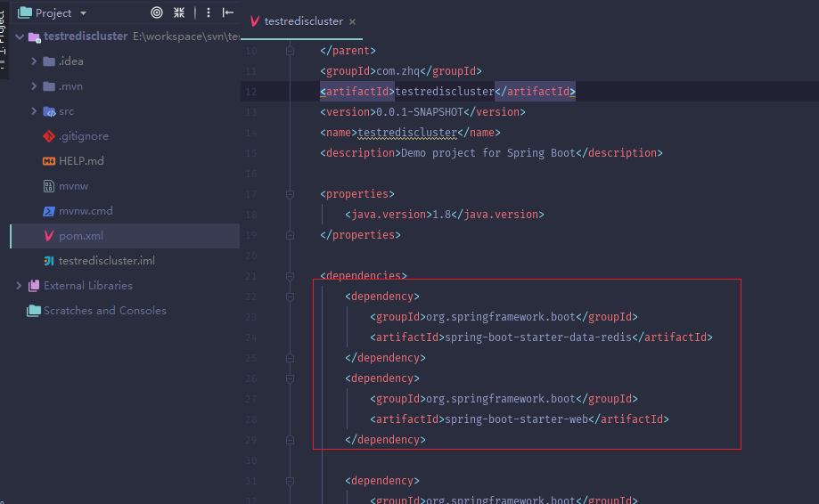
Task: Click the mvnw.cmd script icon
Action: pyautogui.click(x=49, y=211)
